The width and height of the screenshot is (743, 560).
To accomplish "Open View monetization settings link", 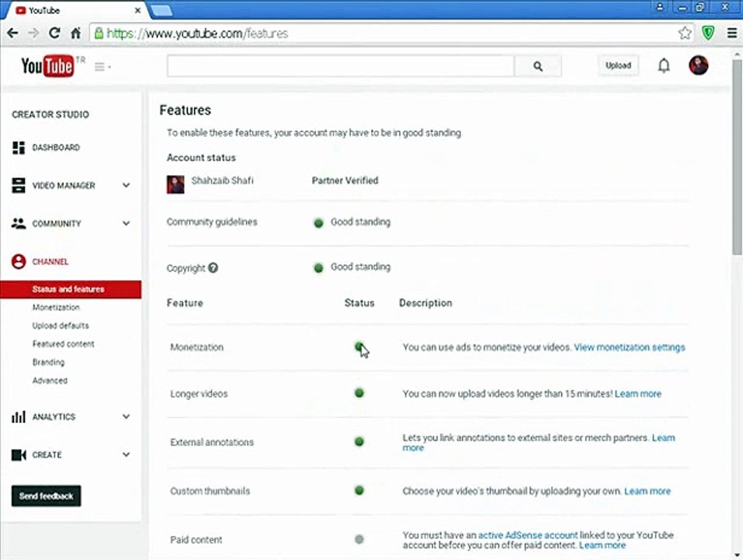I will coord(629,347).
